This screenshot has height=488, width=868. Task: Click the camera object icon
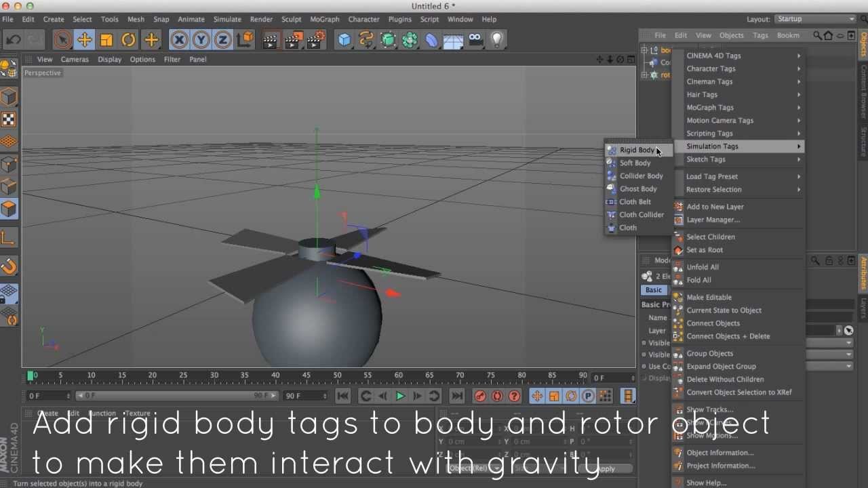pyautogui.click(x=475, y=40)
